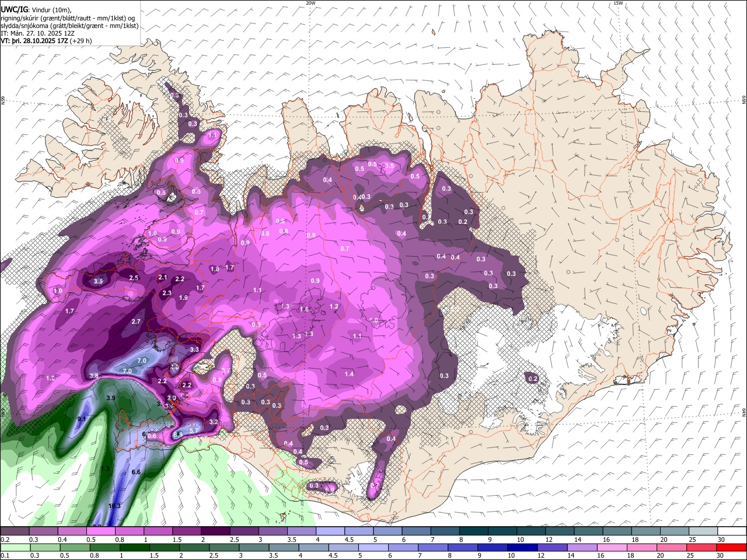This screenshot has width=747, height=560.
Task: Click the '3.9' value in the green area
Action: pos(111,398)
